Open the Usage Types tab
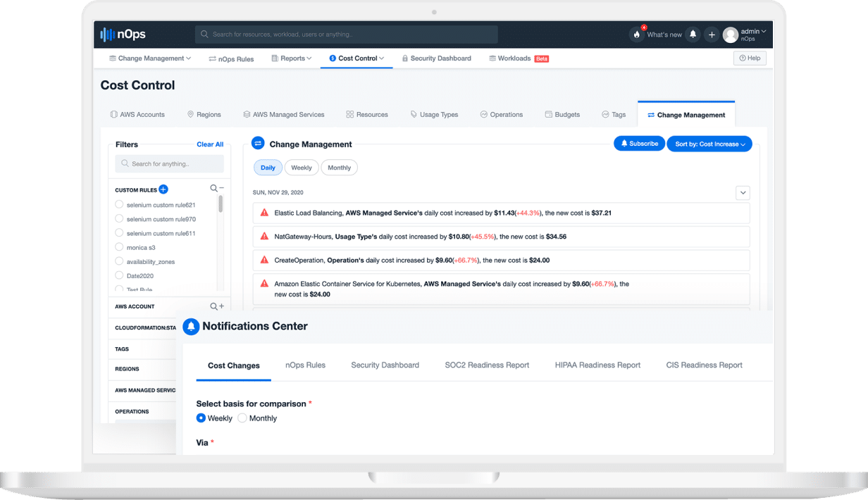The image size is (868, 500). (x=434, y=115)
